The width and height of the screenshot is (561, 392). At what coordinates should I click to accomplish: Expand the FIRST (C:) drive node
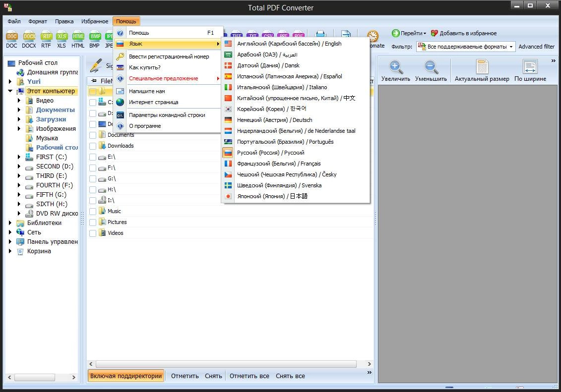click(x=19, y=157)
